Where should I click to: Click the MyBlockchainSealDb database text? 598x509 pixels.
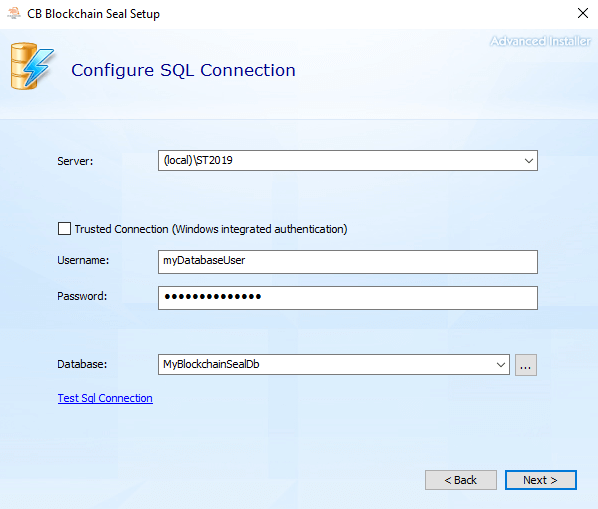pos(211,364)
